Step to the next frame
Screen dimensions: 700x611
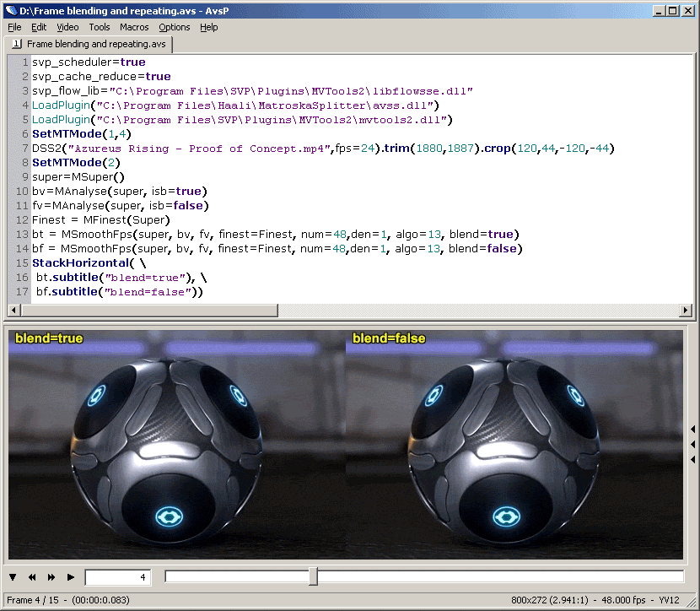[51, 577]
